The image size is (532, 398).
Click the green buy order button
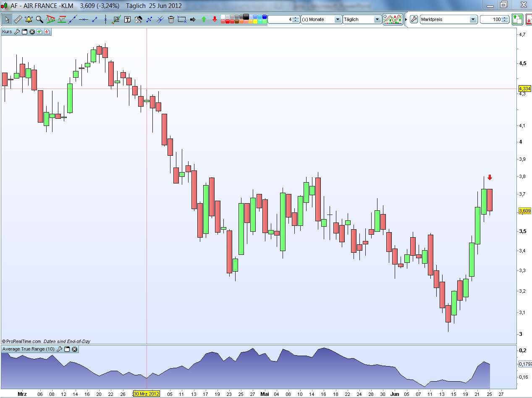[x=517, y=19]
